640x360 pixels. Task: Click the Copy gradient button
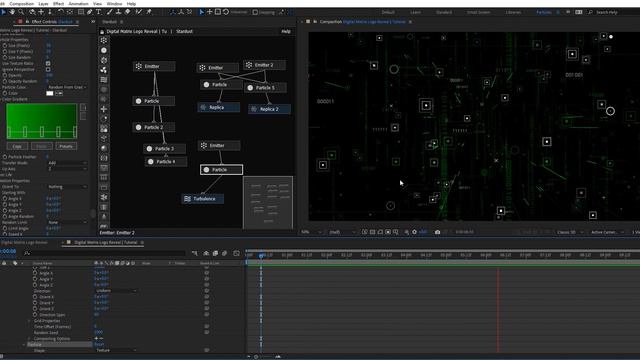pyautogui.click(x=17, y=146)
